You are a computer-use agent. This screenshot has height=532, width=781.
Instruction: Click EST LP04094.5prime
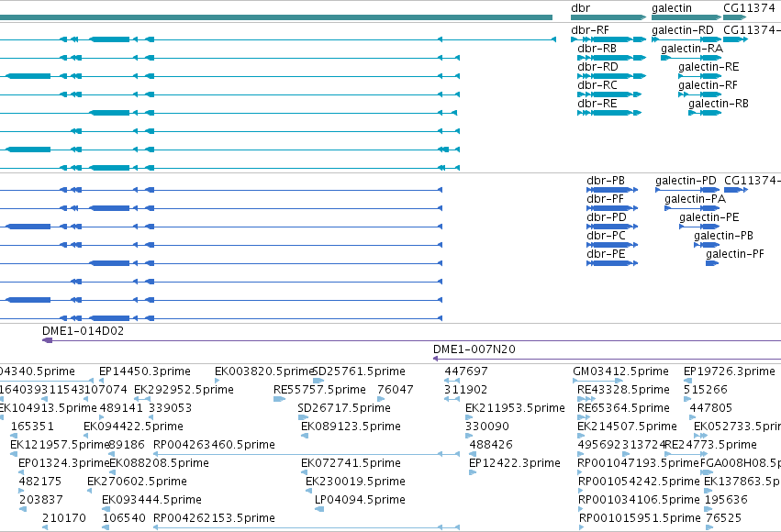[x=360, y=500]
